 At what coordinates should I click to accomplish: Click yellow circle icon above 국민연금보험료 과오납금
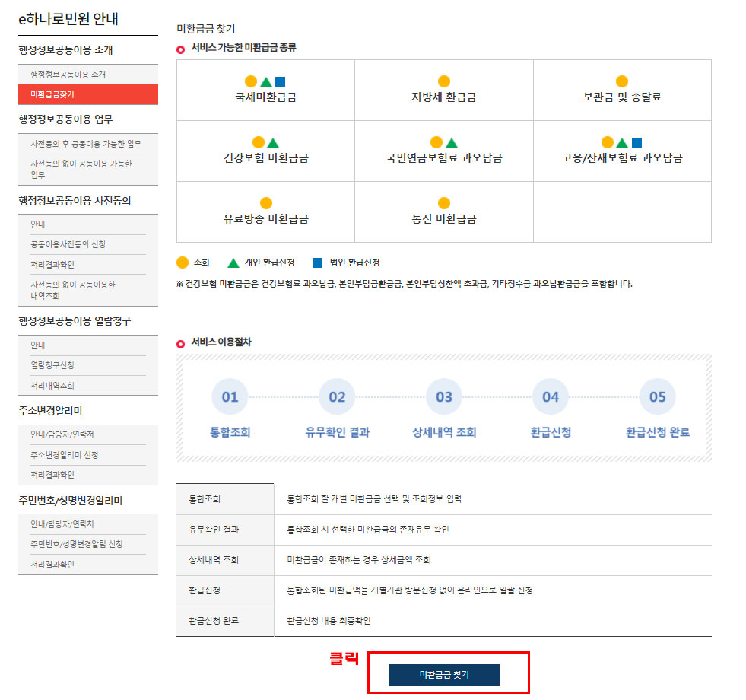pyautogui.click(x=436, y=142)
